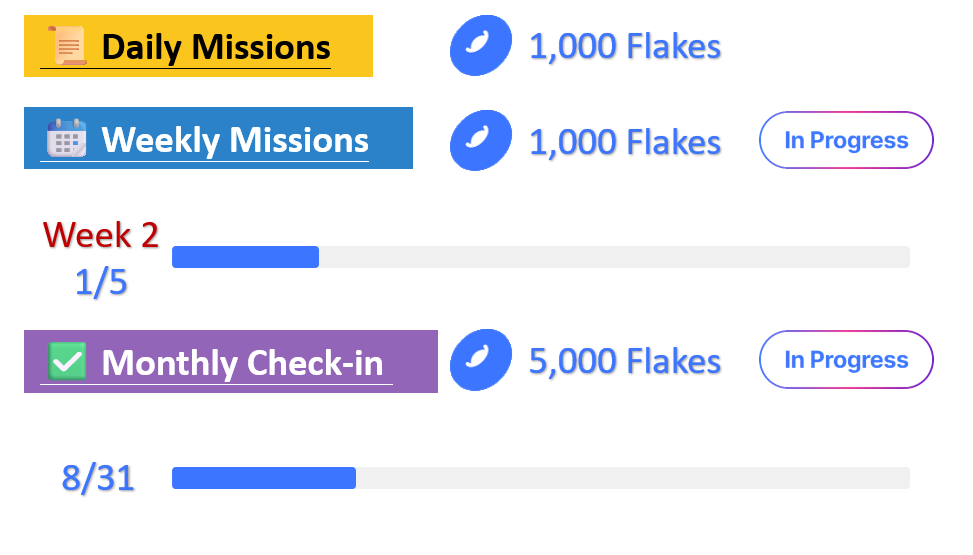973x555 pixels.
Task: Click the flake coin icon in the Monthly Check-in row
Action: [x=480, y=361]
